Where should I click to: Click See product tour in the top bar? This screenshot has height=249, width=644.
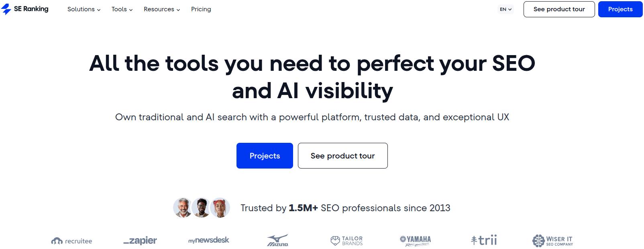coord(559,9)
